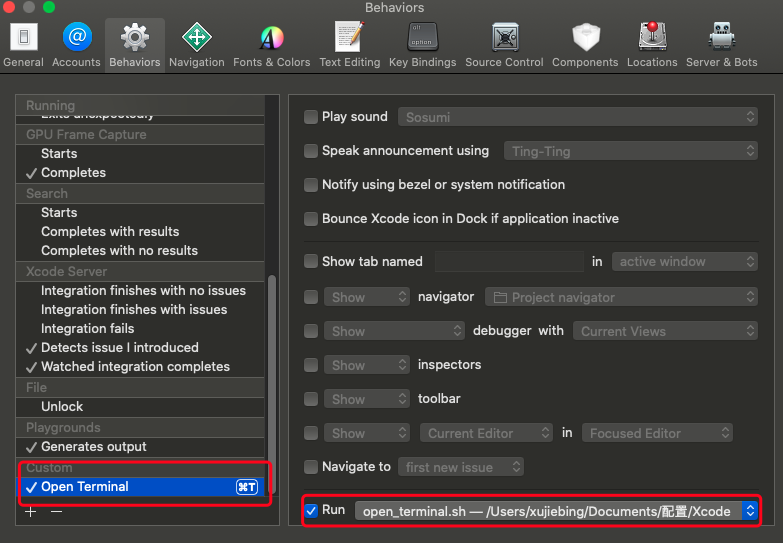This screenshot has height=543, width=783.
Task: Open Source Control preferences
Action: click(504, 45)
